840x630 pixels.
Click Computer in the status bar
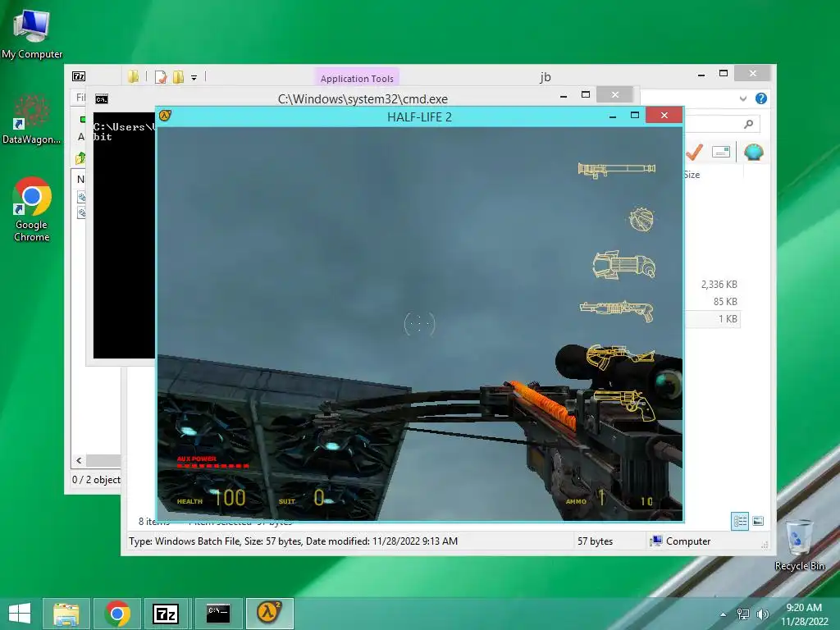[x=680, y=541]
